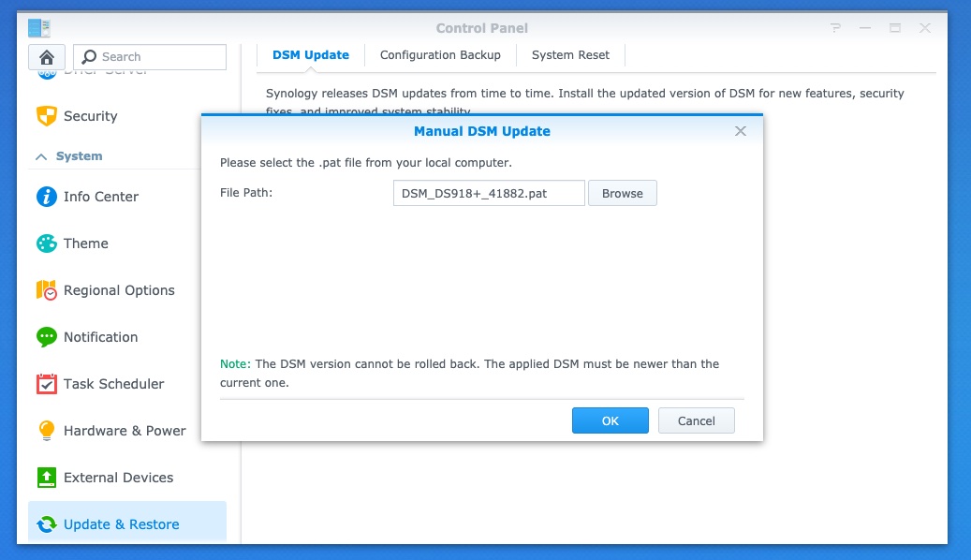Click the Cancel button
971x560 pixels.
click(x=696, y=420)
